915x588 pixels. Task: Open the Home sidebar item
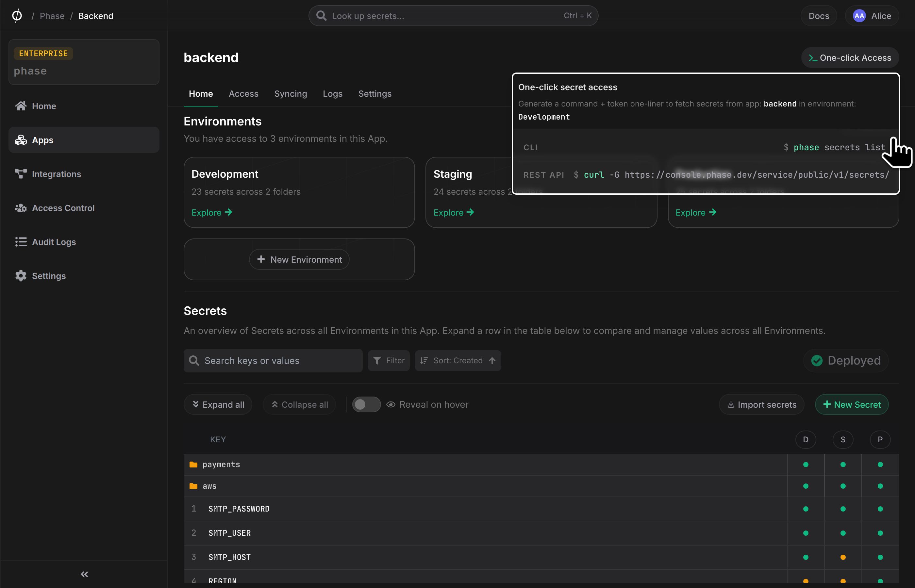point(84,106)
